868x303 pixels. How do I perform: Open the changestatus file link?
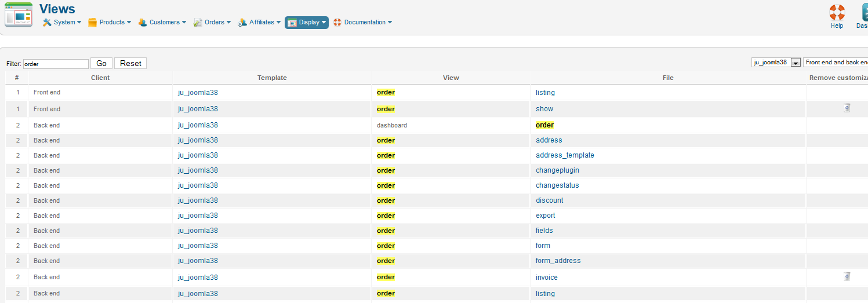[x=557, y=185]
